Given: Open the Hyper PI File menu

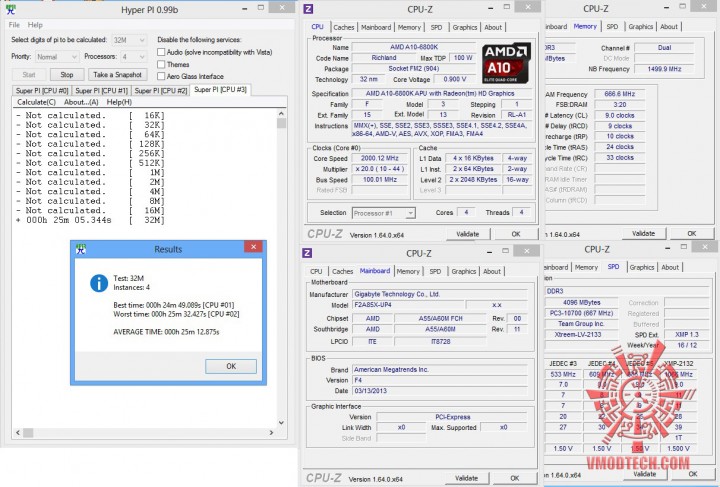Looking at the screenshot, I should coord(14,25).
